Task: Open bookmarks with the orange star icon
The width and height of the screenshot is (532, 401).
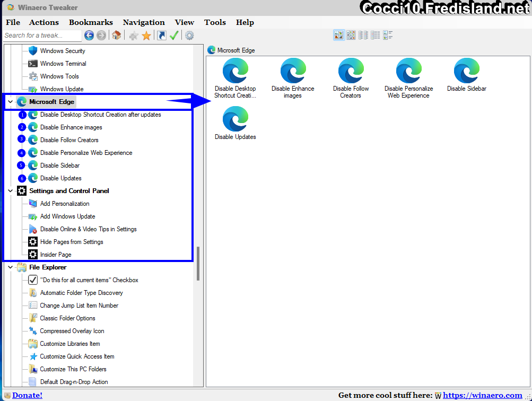Action: click(146, 36)
